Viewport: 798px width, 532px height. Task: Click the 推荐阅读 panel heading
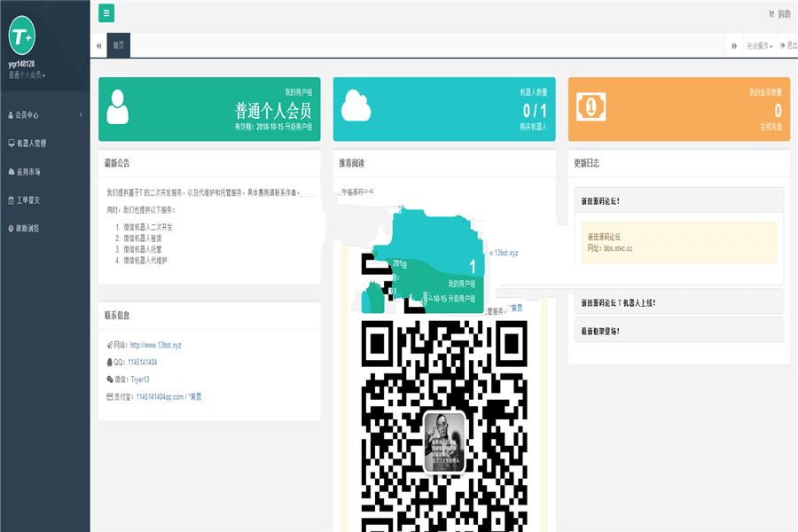[352, 163]
